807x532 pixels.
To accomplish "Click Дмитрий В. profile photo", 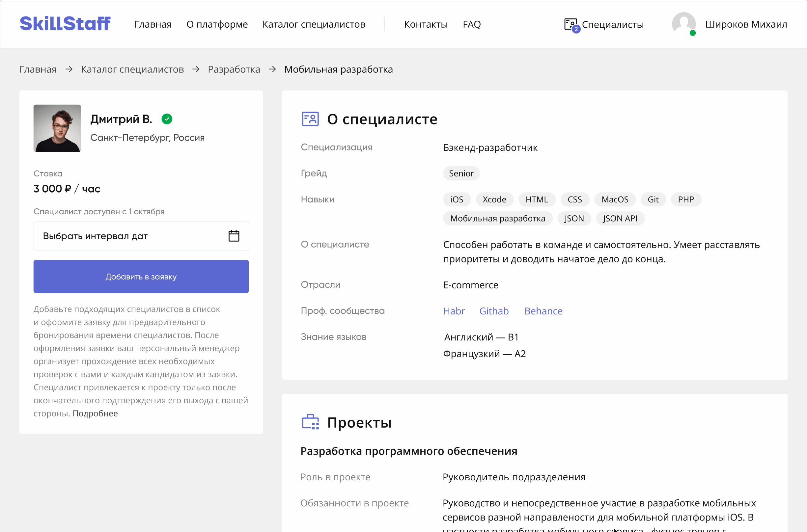I will tap(57, 128).
